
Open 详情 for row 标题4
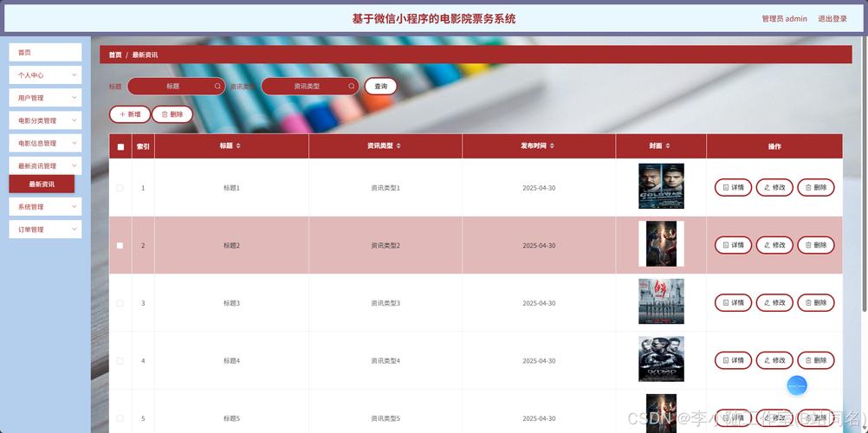(x=733, y=360)
